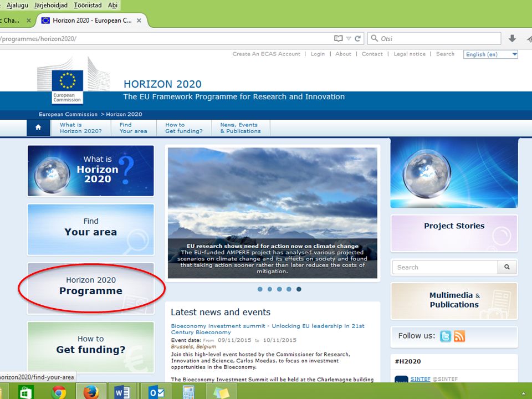
Task: Click the HORIZON 2020 page title
Action: (x=162, y=84)
